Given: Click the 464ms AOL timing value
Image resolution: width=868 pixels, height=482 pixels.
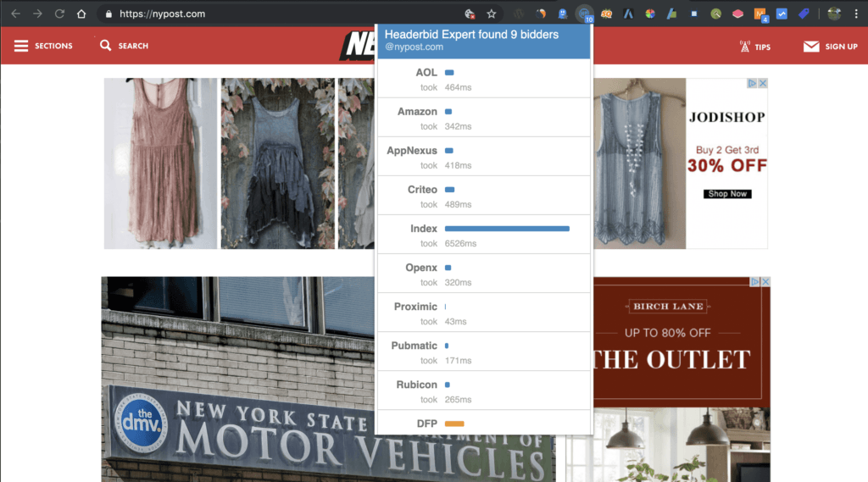Looking at the screenshot, I should [459, 87].
